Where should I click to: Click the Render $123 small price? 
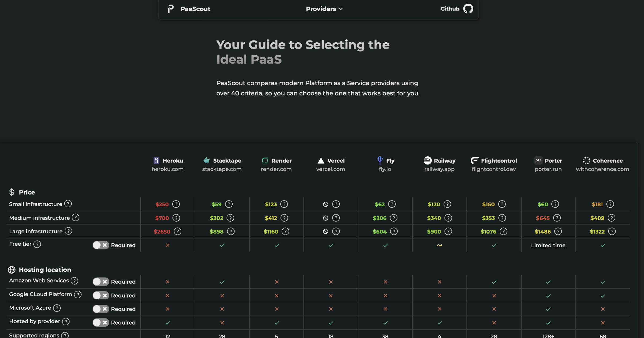271,204
